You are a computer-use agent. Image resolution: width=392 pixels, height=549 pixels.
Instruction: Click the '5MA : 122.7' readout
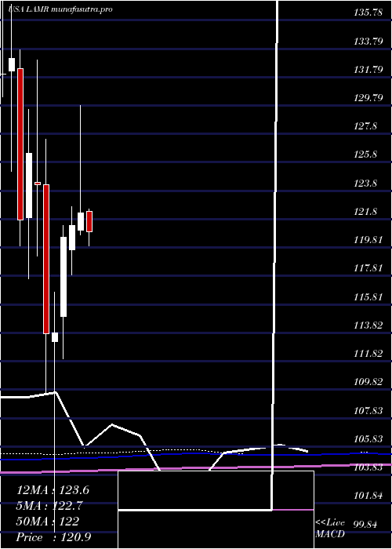[x=51, y=506]
